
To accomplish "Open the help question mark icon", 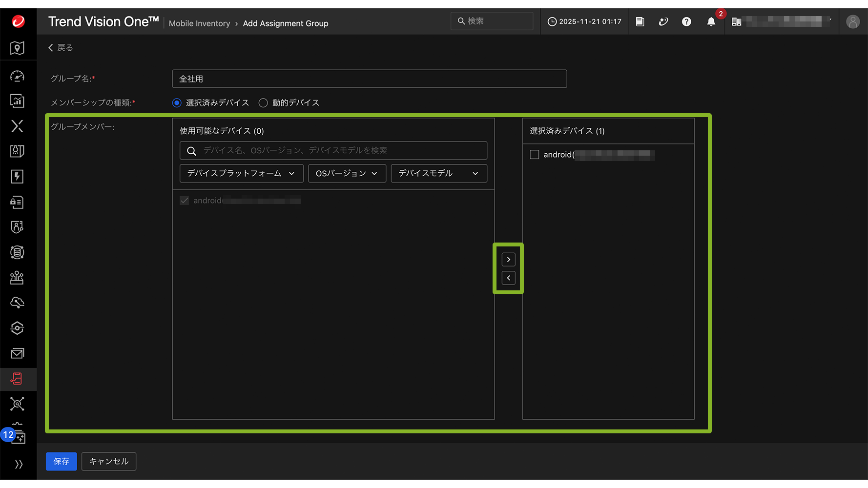I will click(x=686, y=22).
